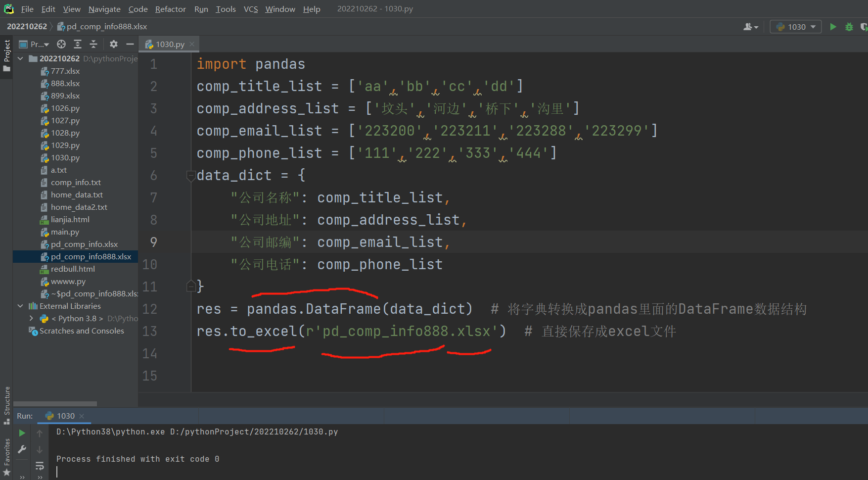Run the 1030 configuration with green play button
Screen dimensions: 868x480
point(833,27)
